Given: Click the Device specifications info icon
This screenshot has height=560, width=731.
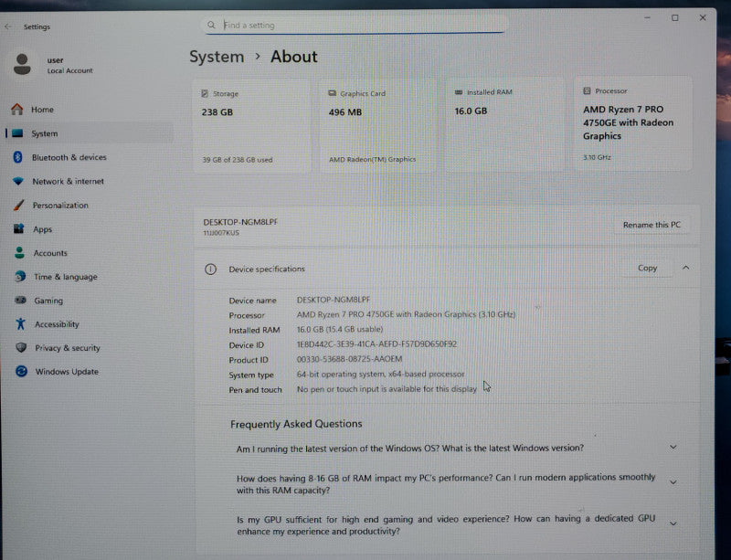Looking at the screenshot, I should coord(211,269).
